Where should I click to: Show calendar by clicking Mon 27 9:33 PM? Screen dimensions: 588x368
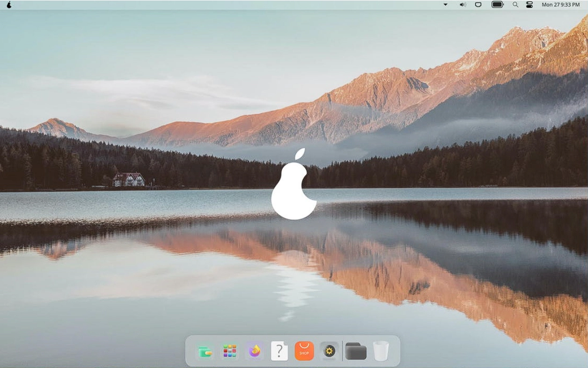pos(560,5)
